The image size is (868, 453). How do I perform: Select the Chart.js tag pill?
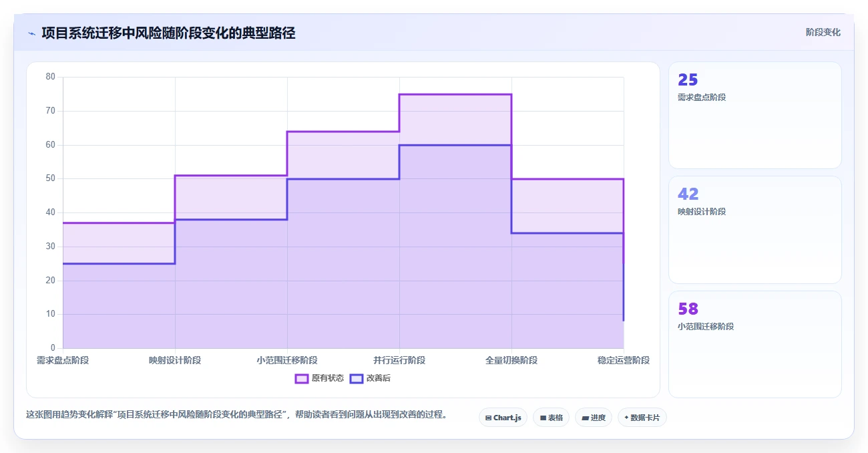(x=503, y=418)
